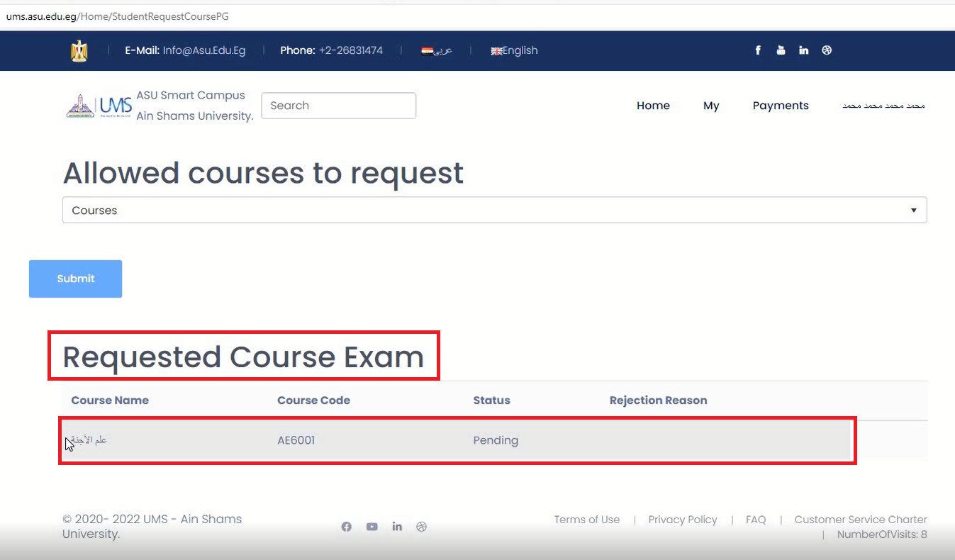Click the Dribbble icon in the header
The width and height of the screenshot is (955, 560).
tap(827, 50)
